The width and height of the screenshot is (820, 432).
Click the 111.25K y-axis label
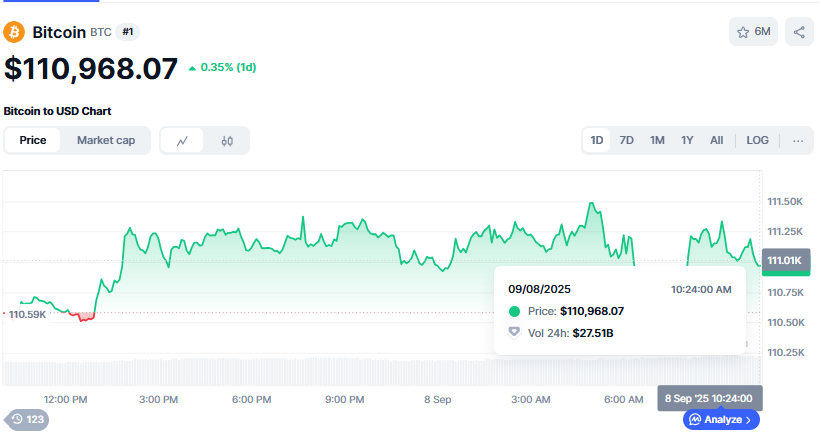[x=785, y=232]
